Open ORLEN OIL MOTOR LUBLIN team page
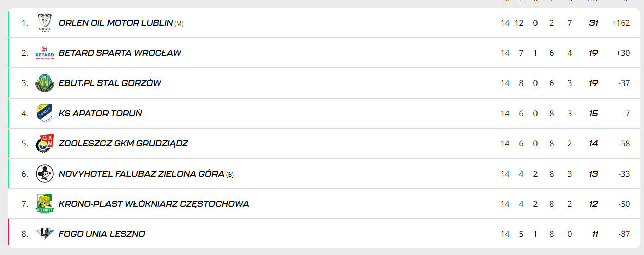This screenshot has height=255, width=644. pyautogui.click(x=116, y=23)
